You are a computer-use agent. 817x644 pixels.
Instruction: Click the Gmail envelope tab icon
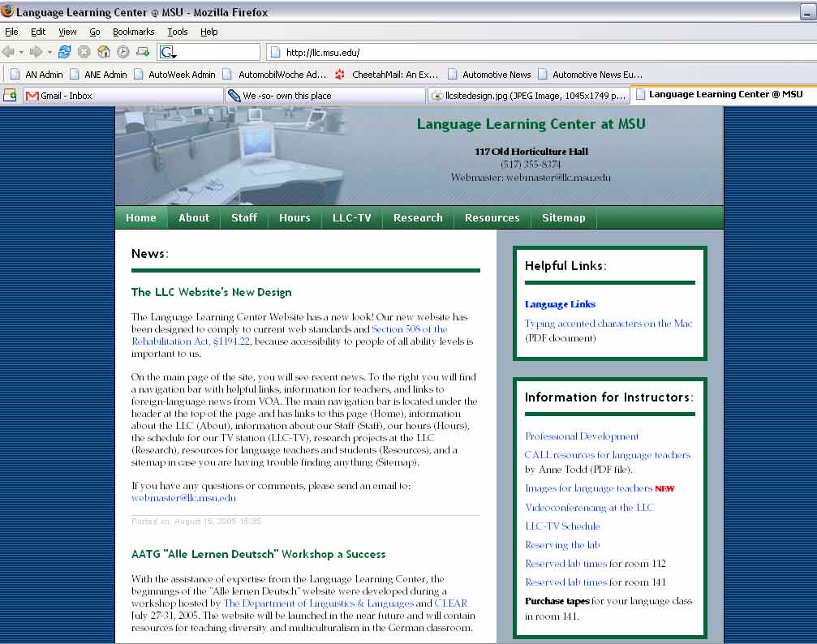point(32,96)
